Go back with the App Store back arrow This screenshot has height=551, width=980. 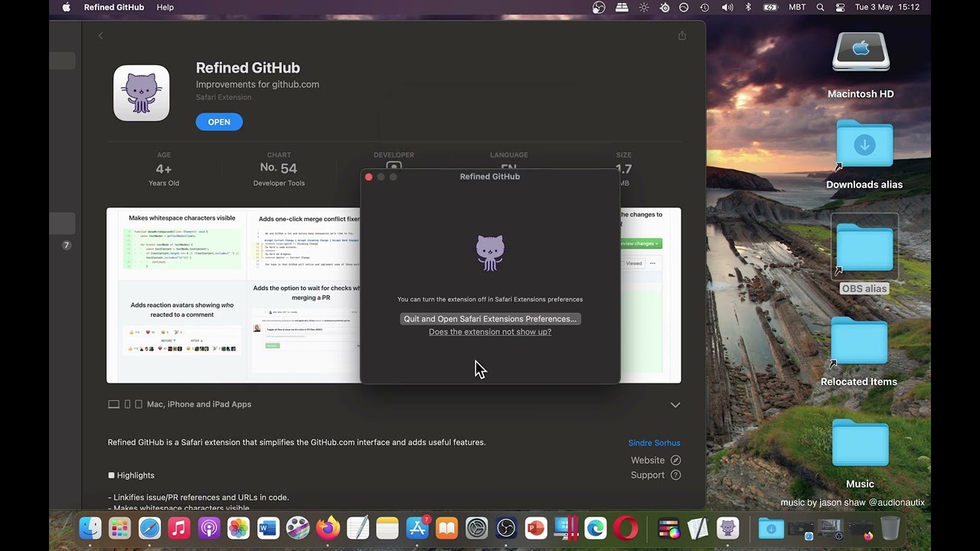tap(100, 35)
